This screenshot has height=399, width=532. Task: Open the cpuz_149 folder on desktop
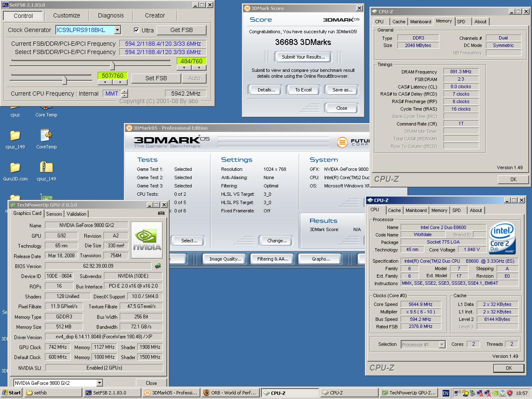coord(15,139)
